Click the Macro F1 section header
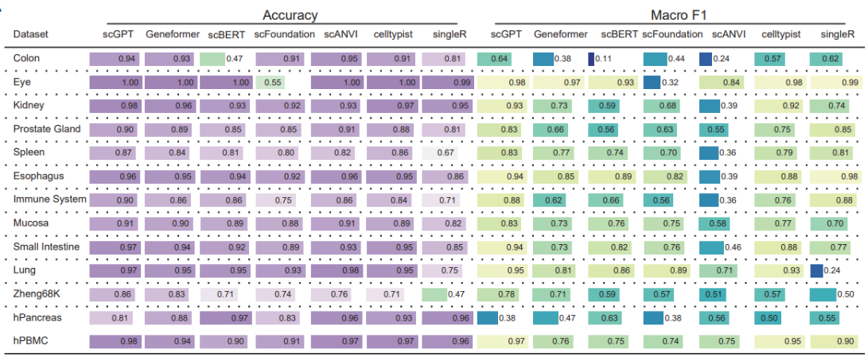The width and height of the screenshot is (868, 361). pos(670,15)
